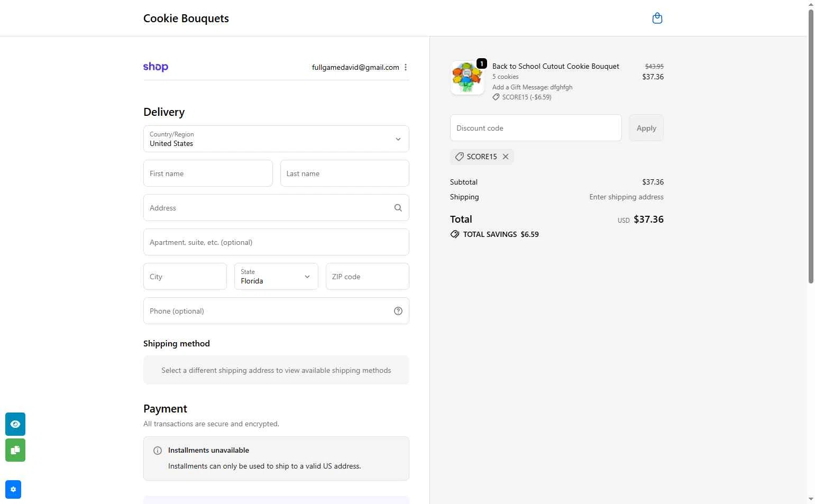This screenshot has height=504, width=815.
Task: Focus the Apartment, suite field
Action: [276, 242]
